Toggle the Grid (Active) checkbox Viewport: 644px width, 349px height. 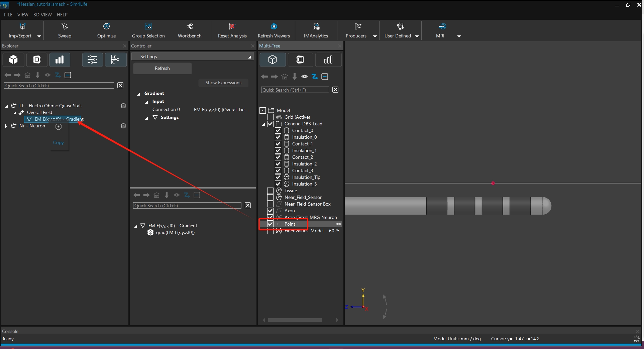pos(270,117)
